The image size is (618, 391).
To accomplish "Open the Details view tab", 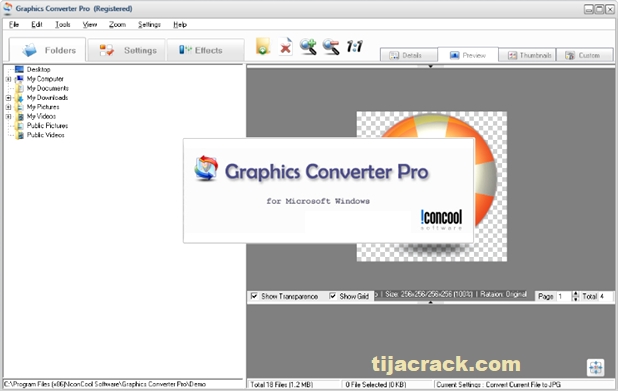I will click(x=408, y=55).
